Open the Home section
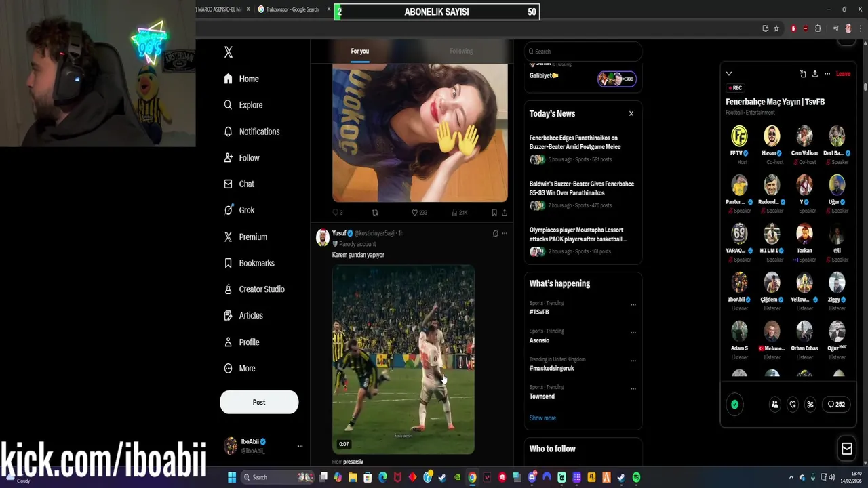Screen dimensions: 868x488 coord(241,79)
